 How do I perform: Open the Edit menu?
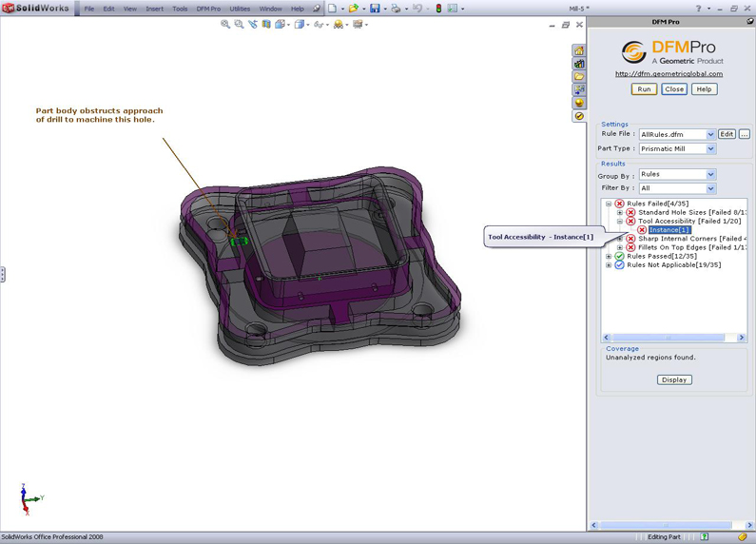pos(109,9)
